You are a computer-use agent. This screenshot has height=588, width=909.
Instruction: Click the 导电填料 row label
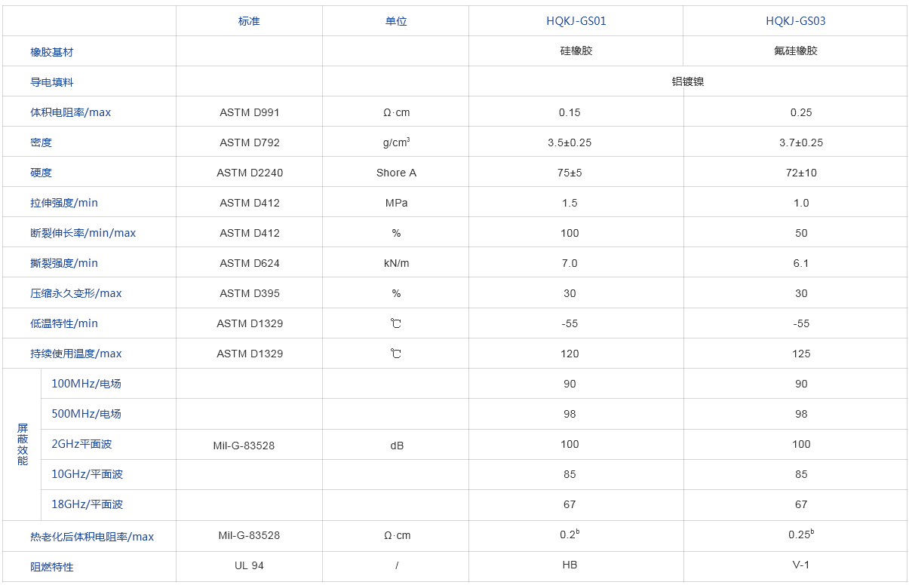click(52, 82)
